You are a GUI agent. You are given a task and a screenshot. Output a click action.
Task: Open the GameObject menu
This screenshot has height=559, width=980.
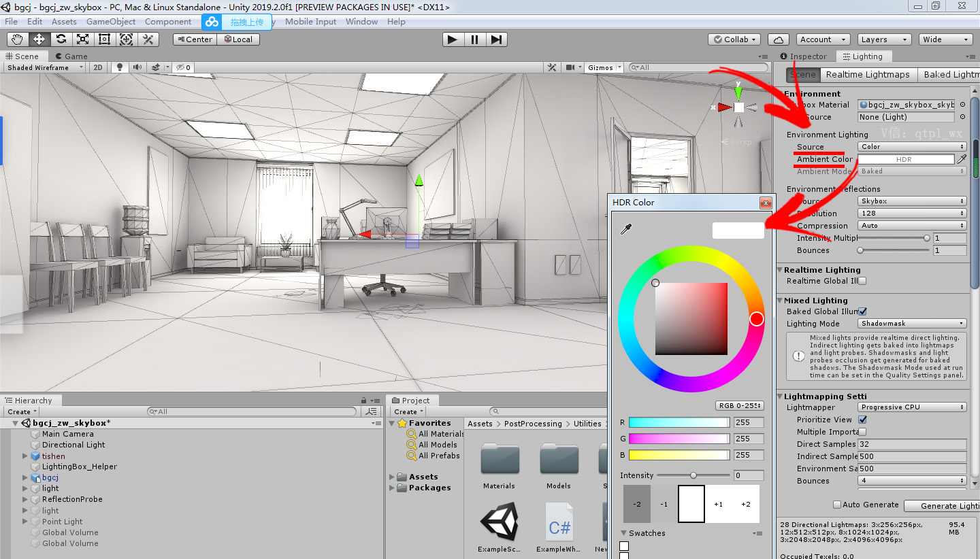(110, 21)
